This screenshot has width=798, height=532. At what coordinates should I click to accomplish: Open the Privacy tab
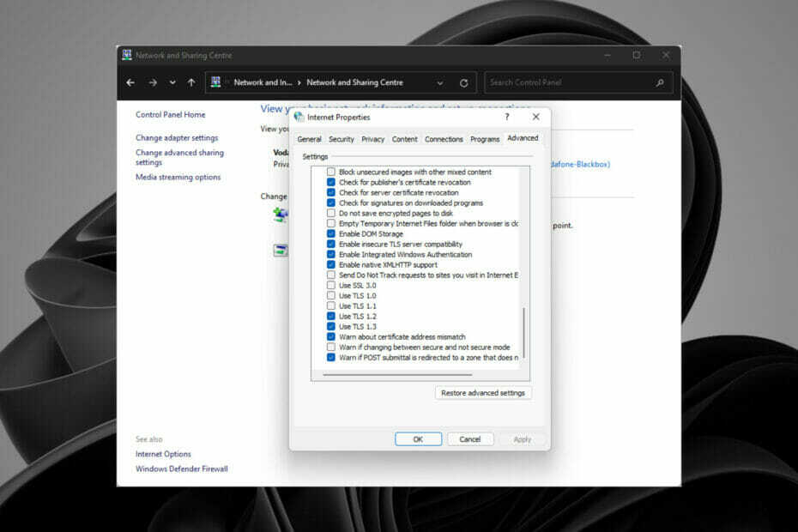click(x=372, y=139)
